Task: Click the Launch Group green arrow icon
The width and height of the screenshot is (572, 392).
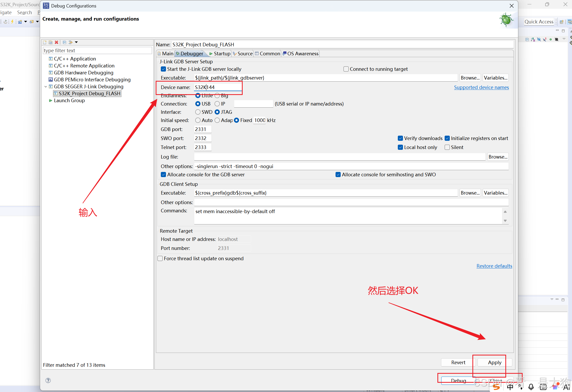Action: 51,100
